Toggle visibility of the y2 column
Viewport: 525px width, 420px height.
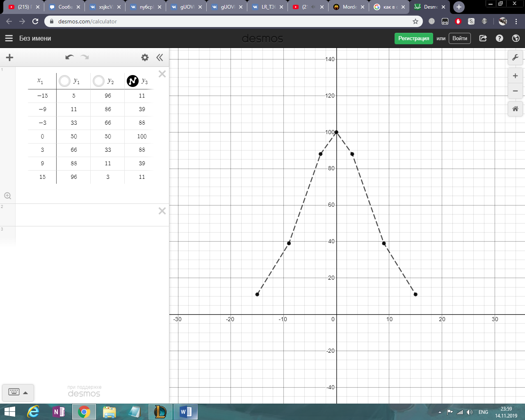[x=98, y=81]
